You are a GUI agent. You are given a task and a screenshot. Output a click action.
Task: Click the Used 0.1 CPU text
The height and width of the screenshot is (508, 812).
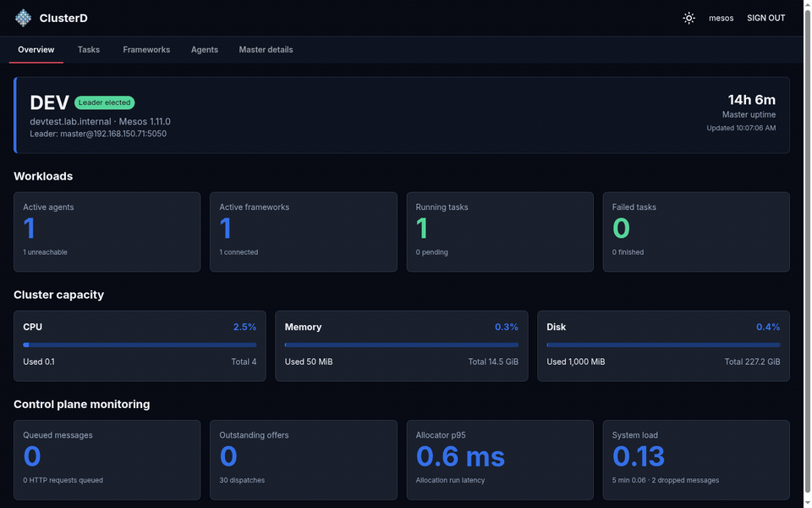39,362
